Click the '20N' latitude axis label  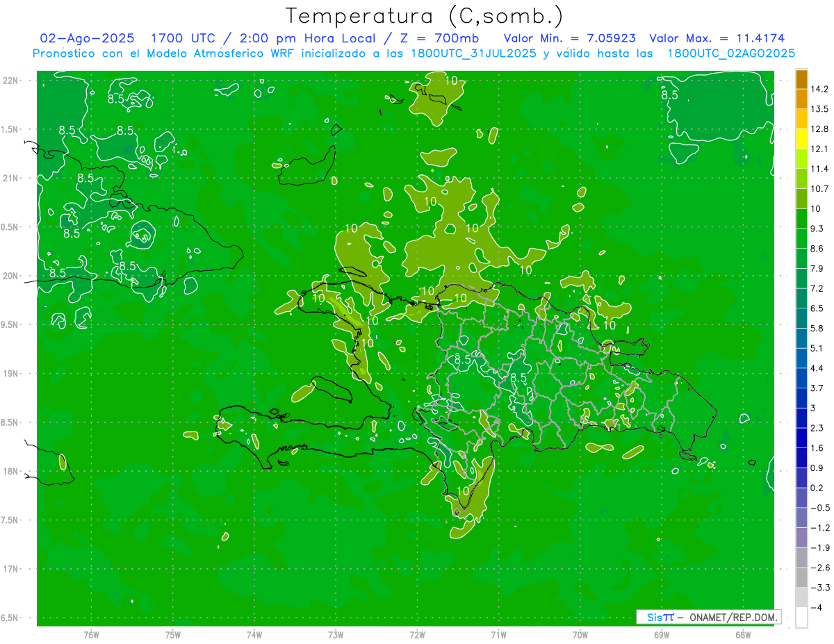pos(12,276)
